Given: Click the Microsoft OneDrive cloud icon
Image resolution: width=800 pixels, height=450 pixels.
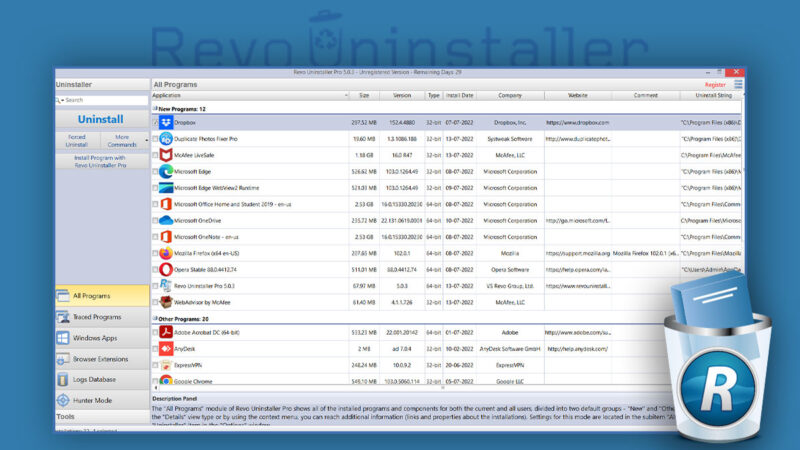Looking at the screenshot, I should 166,220.
